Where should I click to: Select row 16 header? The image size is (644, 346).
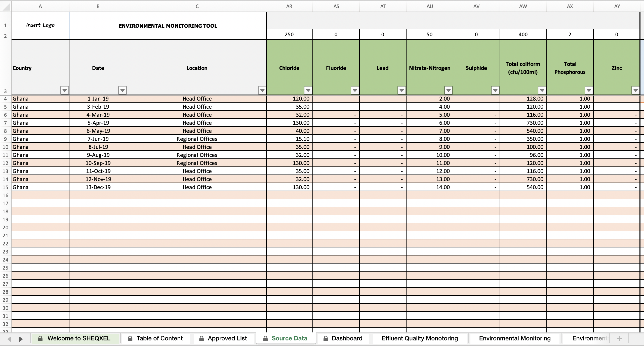[x=6, y=195]
